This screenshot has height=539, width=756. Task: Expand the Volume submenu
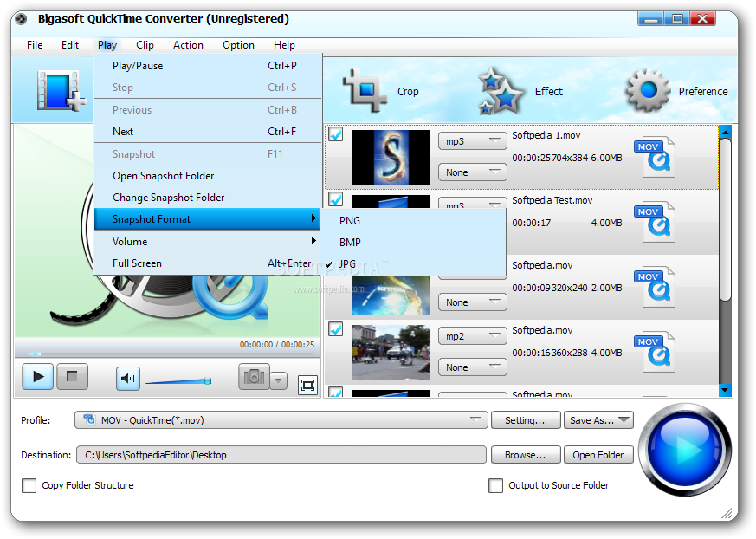click(207, 241)
